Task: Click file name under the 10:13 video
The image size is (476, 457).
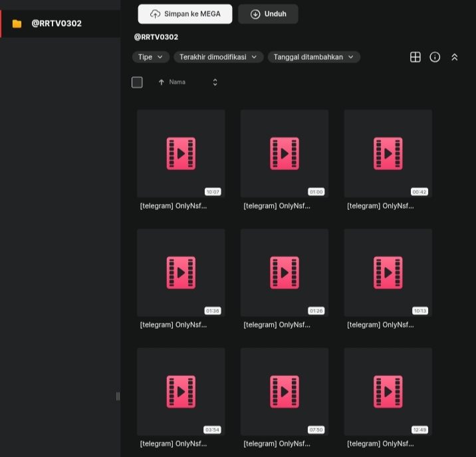Action: (380, 325)
